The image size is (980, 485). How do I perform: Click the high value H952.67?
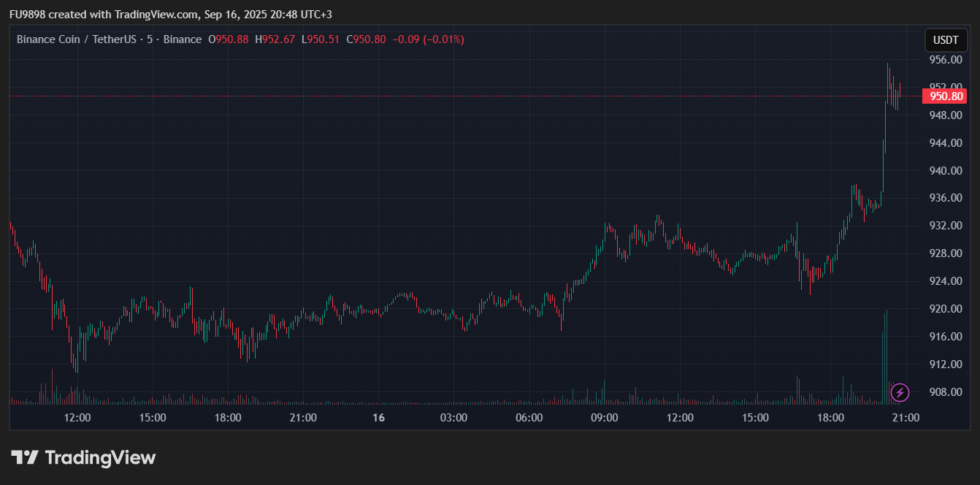coord(275,39)
